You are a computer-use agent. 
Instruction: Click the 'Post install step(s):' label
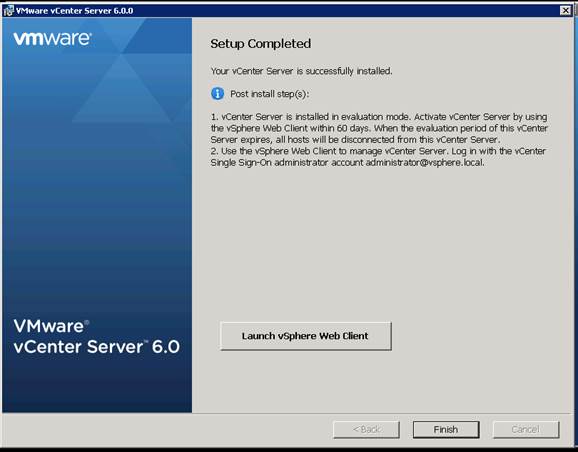pyautogui.click(x=269, y=94)
